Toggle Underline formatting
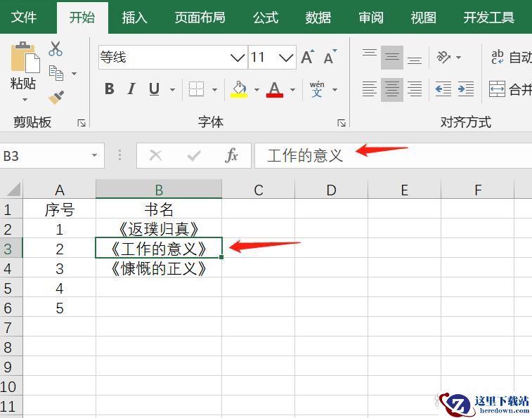Image resolution: width=532 pixels, height=418 pixels. click(x=154, y=89)
